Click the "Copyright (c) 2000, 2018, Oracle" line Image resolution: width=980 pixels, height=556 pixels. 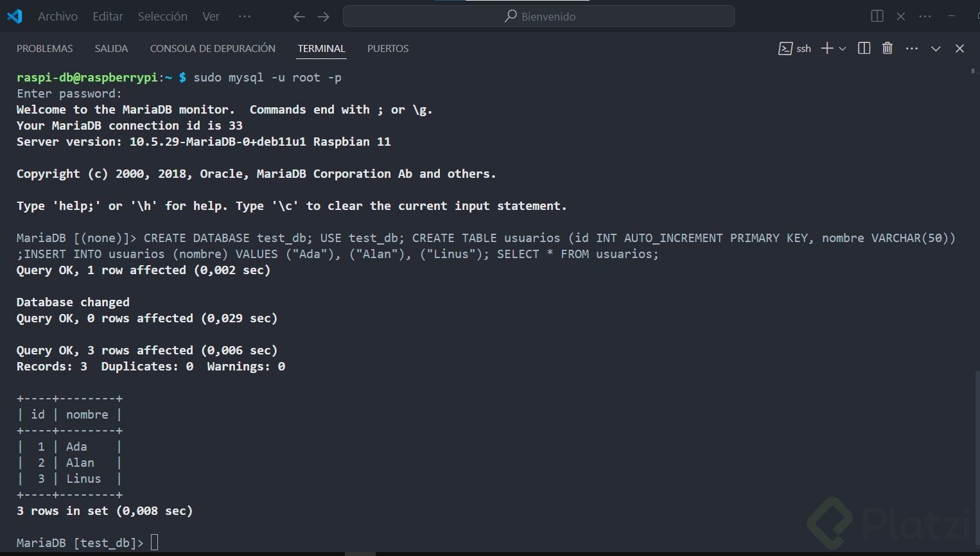(x=256, y=174)
